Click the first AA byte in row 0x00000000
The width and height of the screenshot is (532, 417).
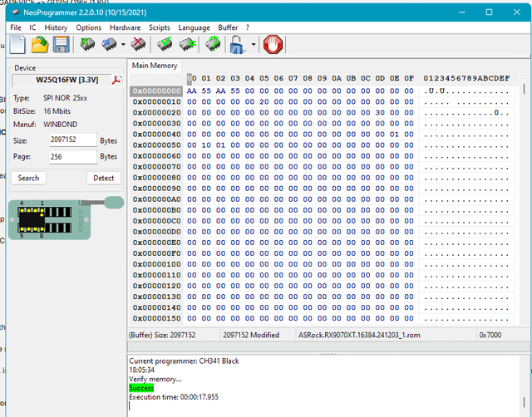(192, 91)
